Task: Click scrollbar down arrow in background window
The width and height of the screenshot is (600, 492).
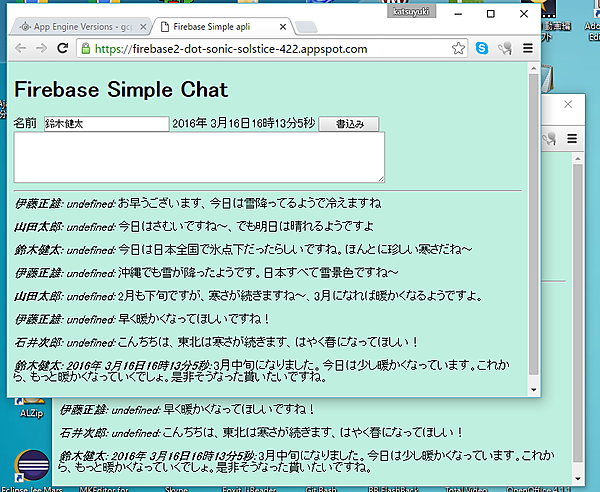Action: (x=578, y=479)
